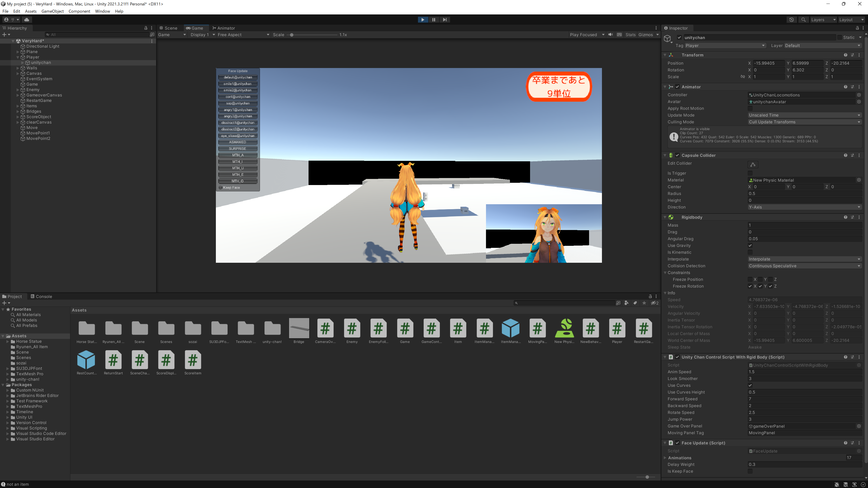Click the Step frame button

tap(445, 19)
